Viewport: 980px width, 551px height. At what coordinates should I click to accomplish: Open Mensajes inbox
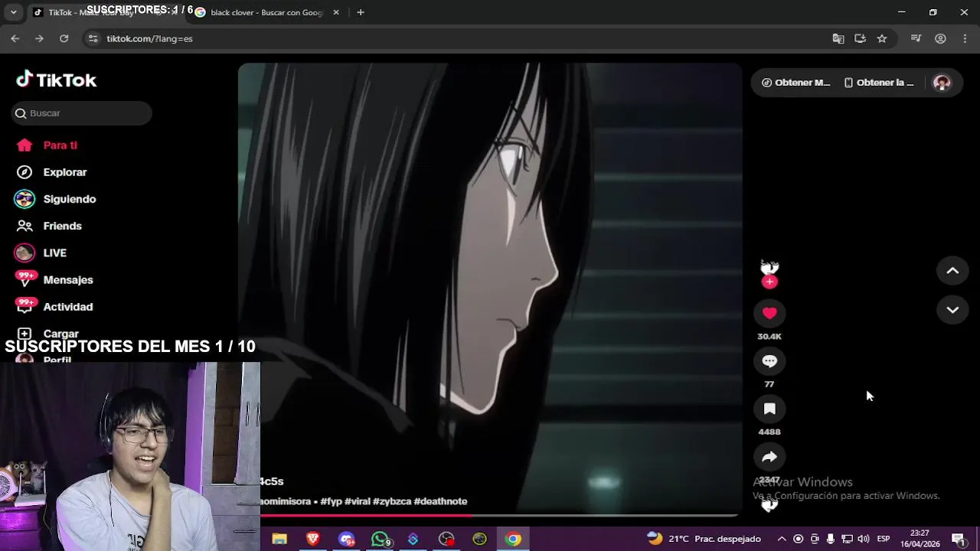[54, 280]
